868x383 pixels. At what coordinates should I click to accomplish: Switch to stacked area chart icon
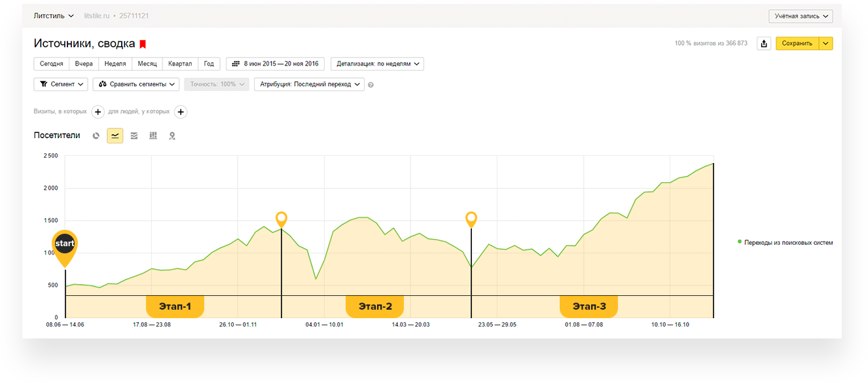(134, 136)
